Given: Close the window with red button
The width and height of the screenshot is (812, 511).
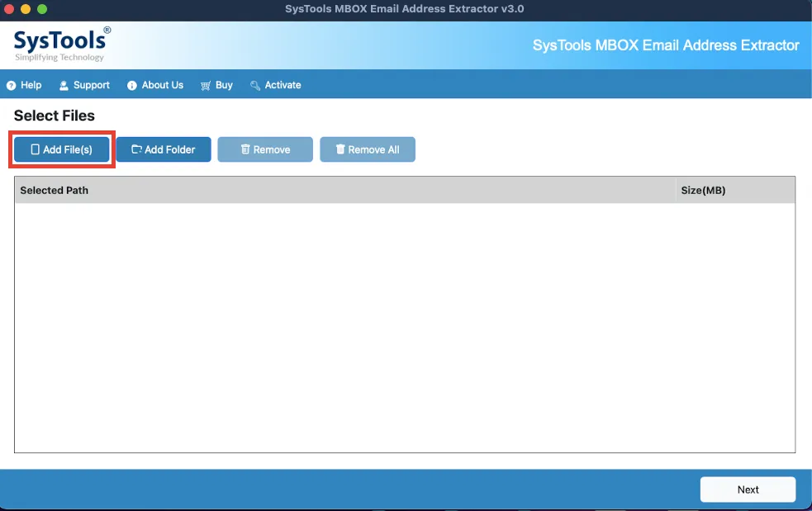Looking at the screenshot, I should click(9, 9).
